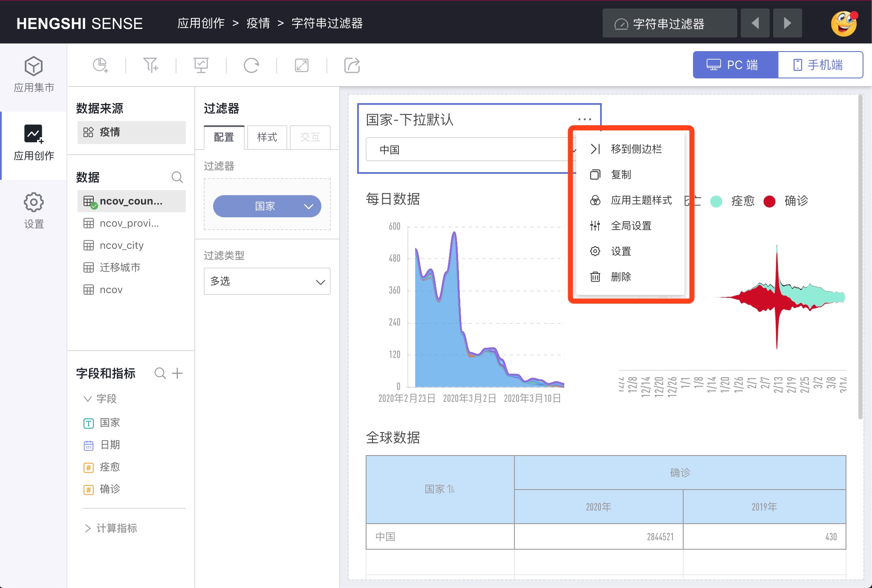The image size is (872, 588).
Task: Click the 每日数据 chart title
Action: tap(393, 199)
